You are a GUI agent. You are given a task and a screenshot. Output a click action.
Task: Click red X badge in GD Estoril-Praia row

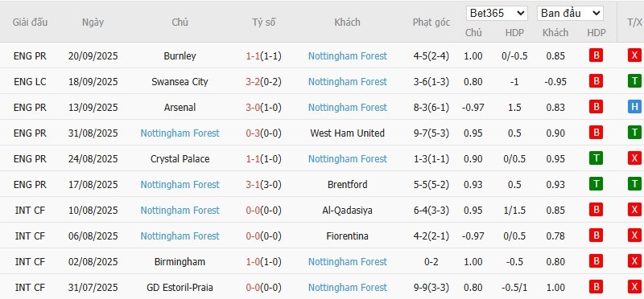pyautogui.click(x=634, y=288)
